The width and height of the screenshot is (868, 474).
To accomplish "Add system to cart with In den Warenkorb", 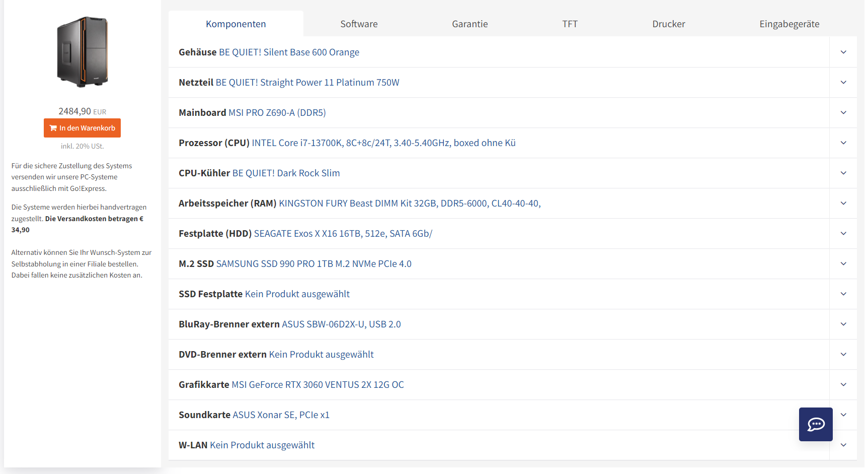I will (82, 128).
